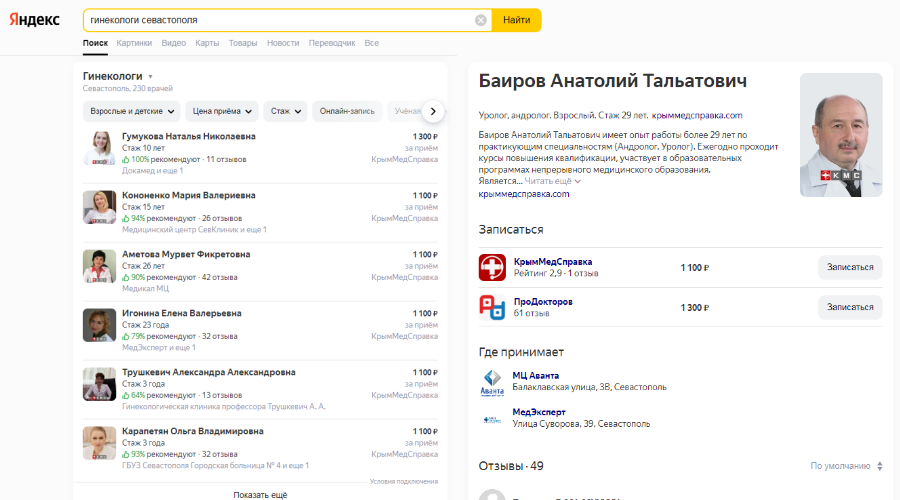Open the МедЭксперт clinic link
This screenshot has width=900, height=500.
tap(539, 412)
